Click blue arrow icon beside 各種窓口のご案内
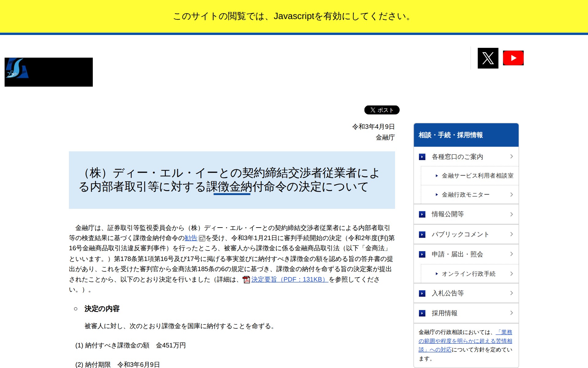Image resolution: width=588 pixels, height=368 pixels. click(x=422, y=157)
